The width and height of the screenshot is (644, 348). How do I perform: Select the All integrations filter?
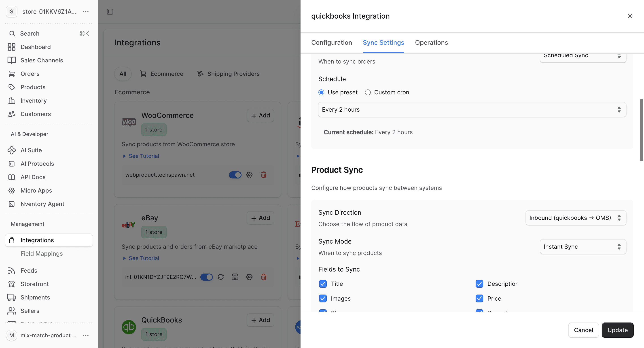pos(123,74)
